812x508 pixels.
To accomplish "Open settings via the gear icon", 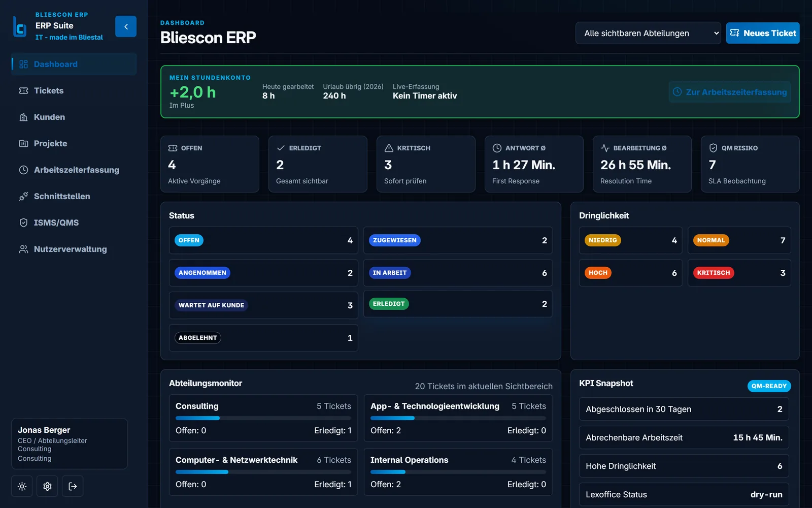I will (47, 486).
